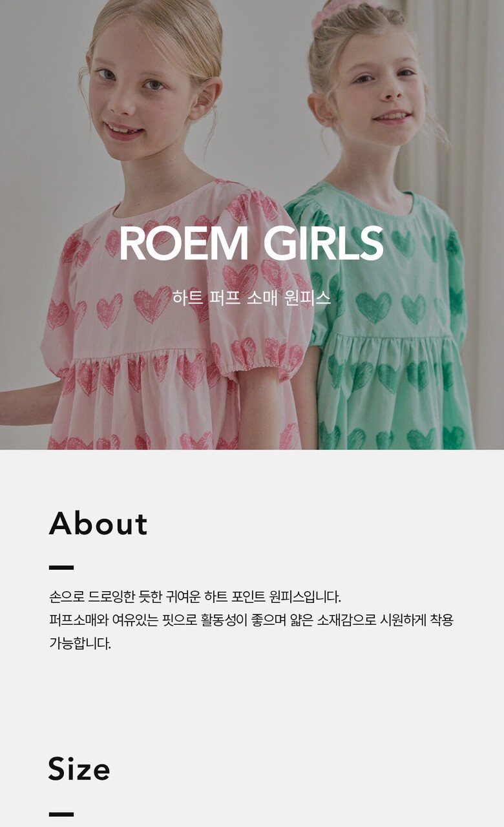The width and height of the screenshot is (504, 827).
Task: Click the Size section heading
Action: 79,769
